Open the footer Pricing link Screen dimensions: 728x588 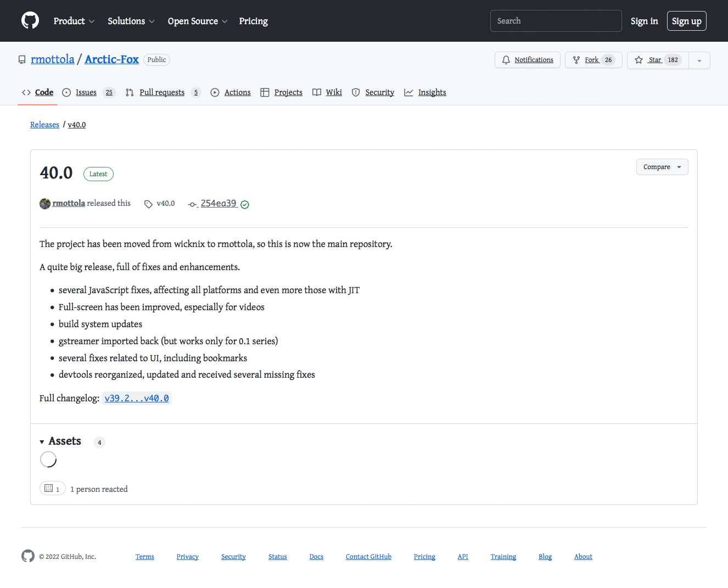[x=424, y=557]
